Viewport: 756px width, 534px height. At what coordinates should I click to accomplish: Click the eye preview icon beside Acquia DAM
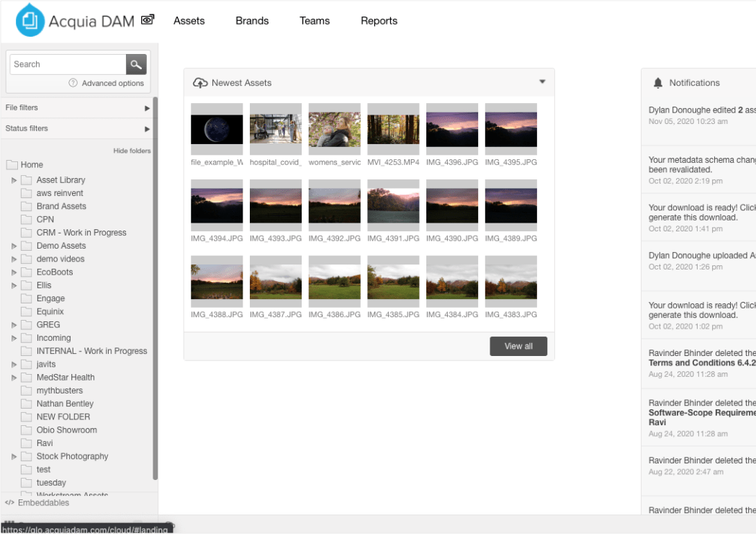pos(148,20)
